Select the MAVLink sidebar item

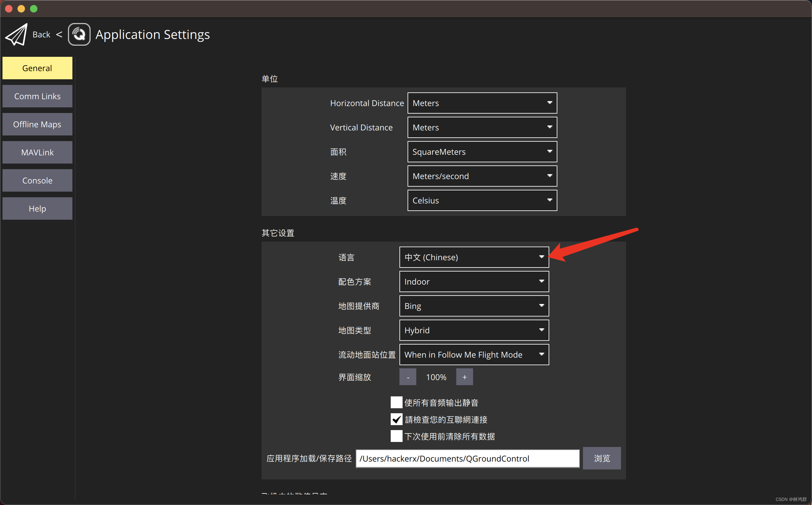[x=37, y=152]
